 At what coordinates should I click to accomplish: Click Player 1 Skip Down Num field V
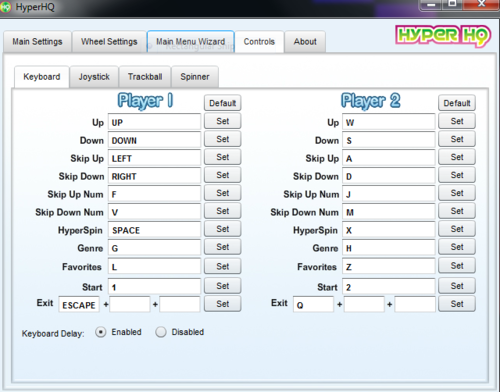coord(154,212)
